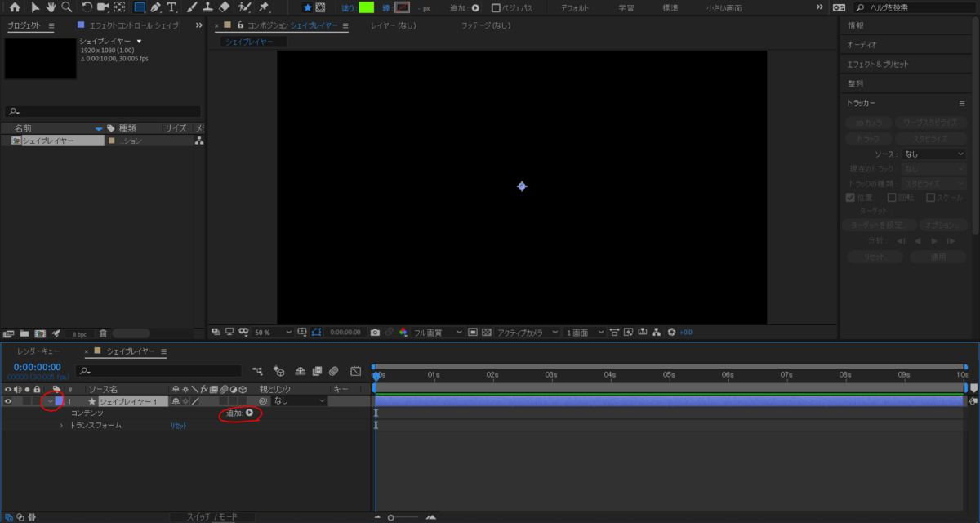
Task: Click the green fill color swatch
Action: [366, 7]
